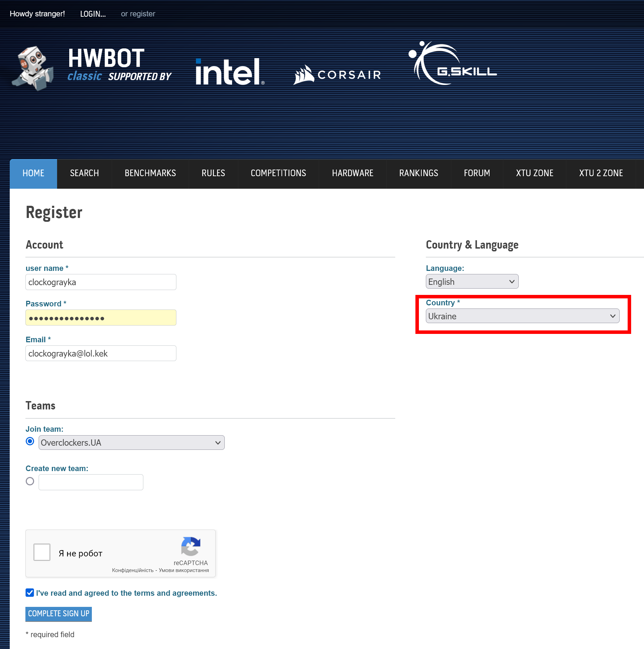Open the XTU 2 ZONE menu item
This screenshot has width=644, height=649.
601,173
